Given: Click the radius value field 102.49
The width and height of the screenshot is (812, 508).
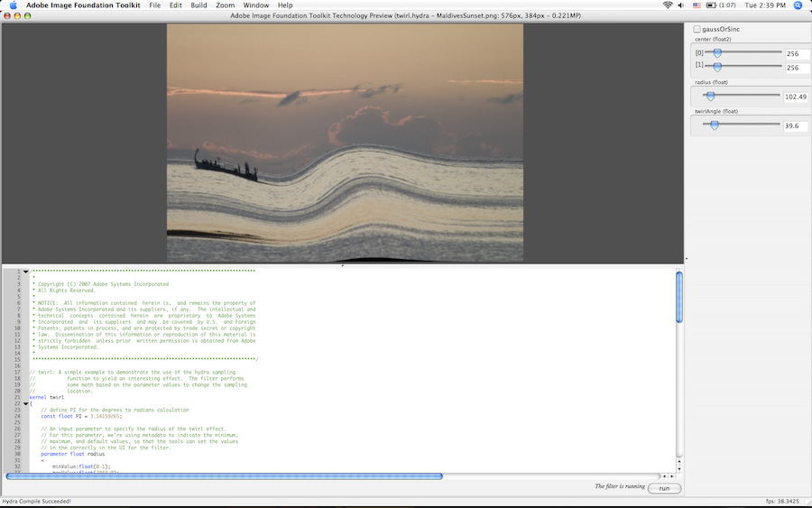Looking at the screenshot, I should (x=796, y=97).
